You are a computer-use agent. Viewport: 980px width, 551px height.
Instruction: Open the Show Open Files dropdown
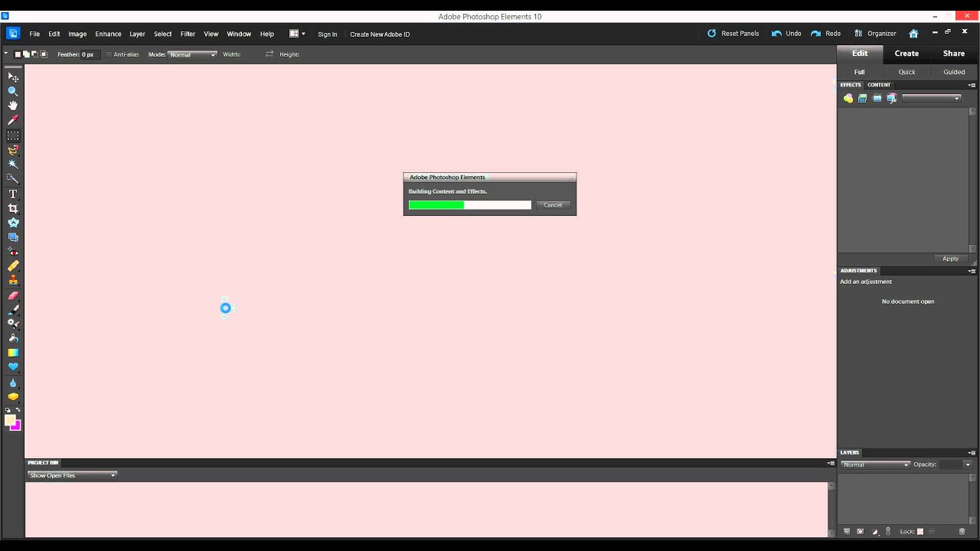pos(72,475)
